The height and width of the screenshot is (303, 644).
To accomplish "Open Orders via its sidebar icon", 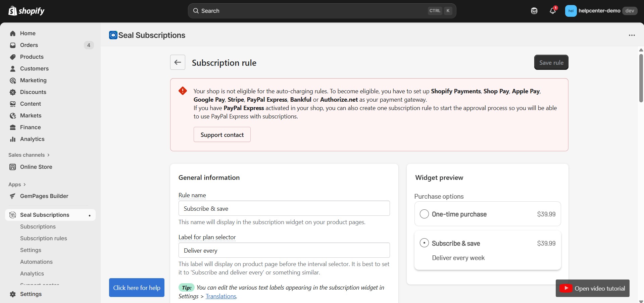I will pos(12,45).
